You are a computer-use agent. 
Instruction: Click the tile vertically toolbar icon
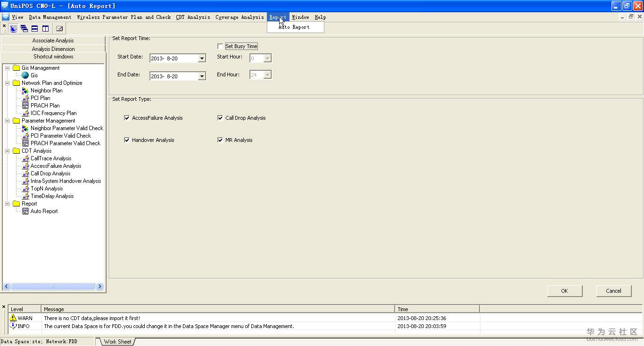pyautogui.click(x=46, y=29)
